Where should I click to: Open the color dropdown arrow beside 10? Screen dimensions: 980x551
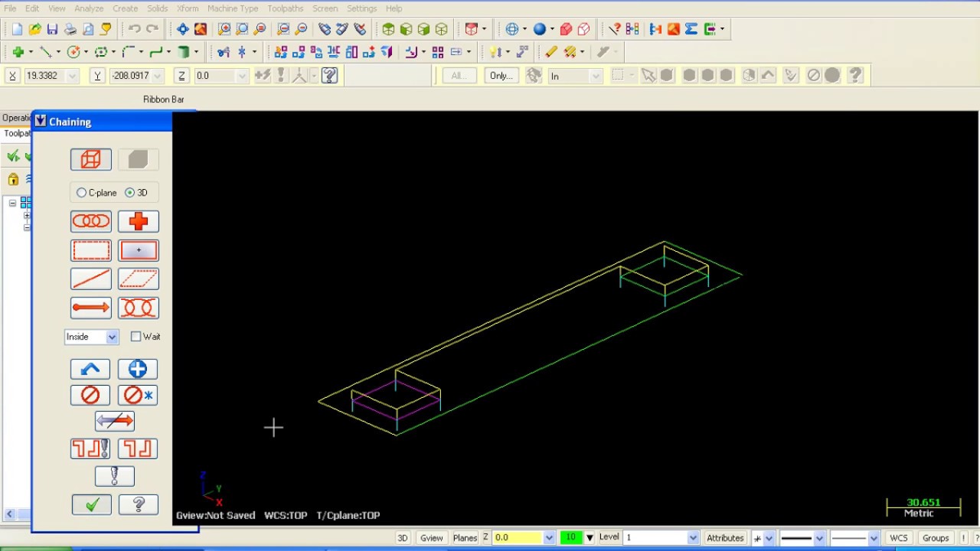(590, 538)
